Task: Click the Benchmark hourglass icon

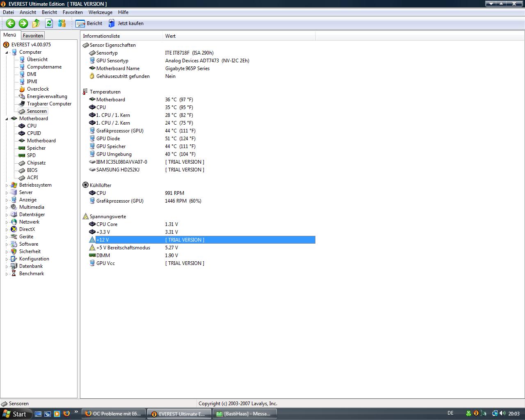Action: click(14, 274)
